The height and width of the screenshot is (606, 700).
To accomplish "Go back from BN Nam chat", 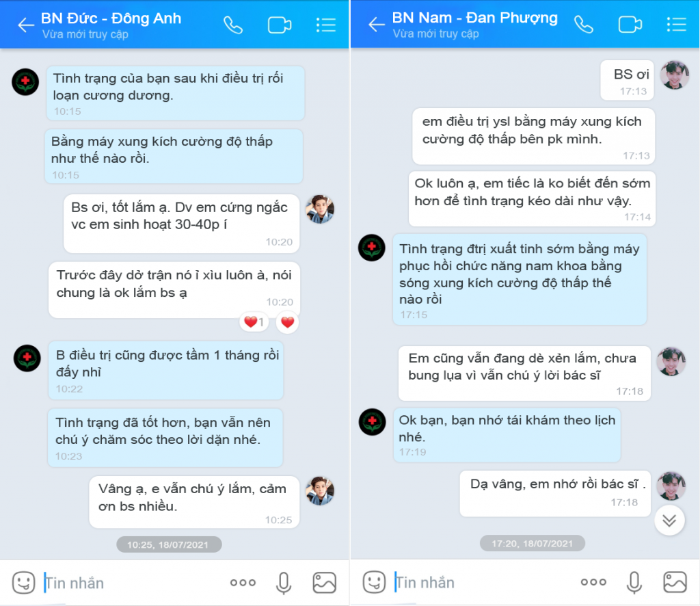I will [377, 24].
